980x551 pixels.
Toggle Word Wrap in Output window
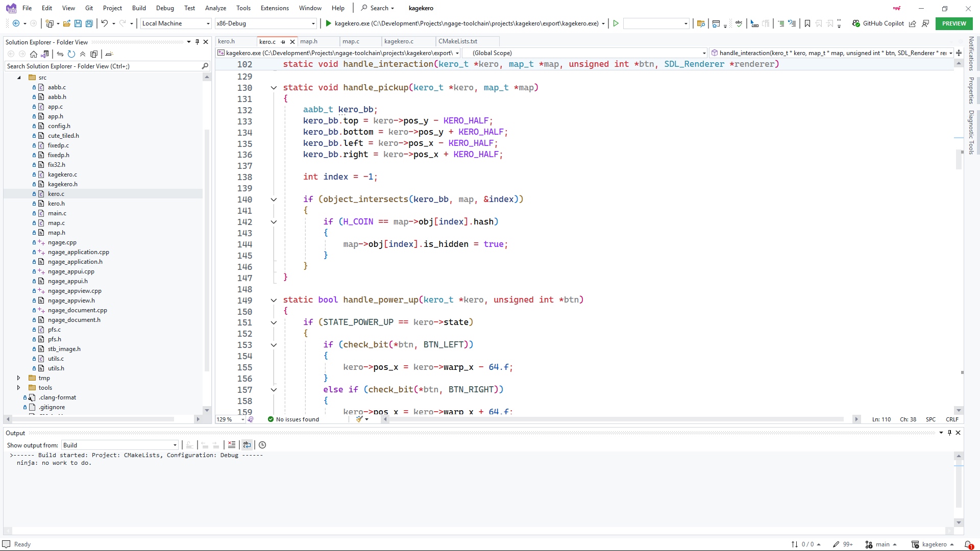point(247,445)
